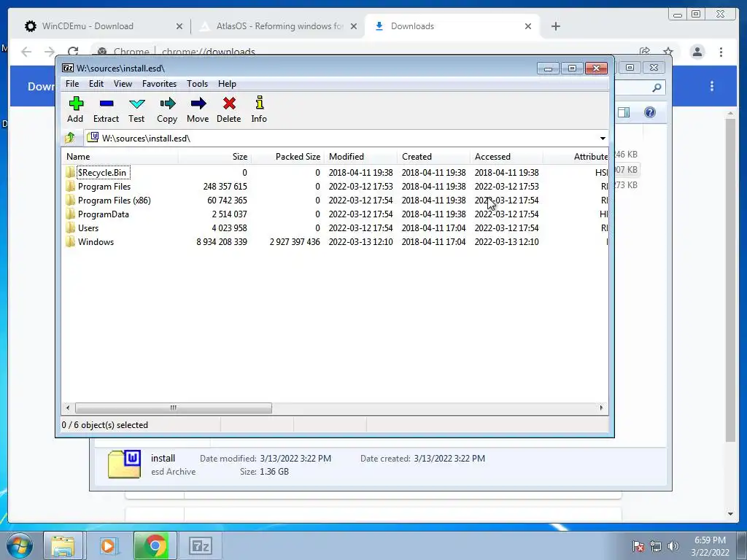
Task: Click the horizontal scrollbar thumb in 7-Zip
Action: tap(174, 408)
